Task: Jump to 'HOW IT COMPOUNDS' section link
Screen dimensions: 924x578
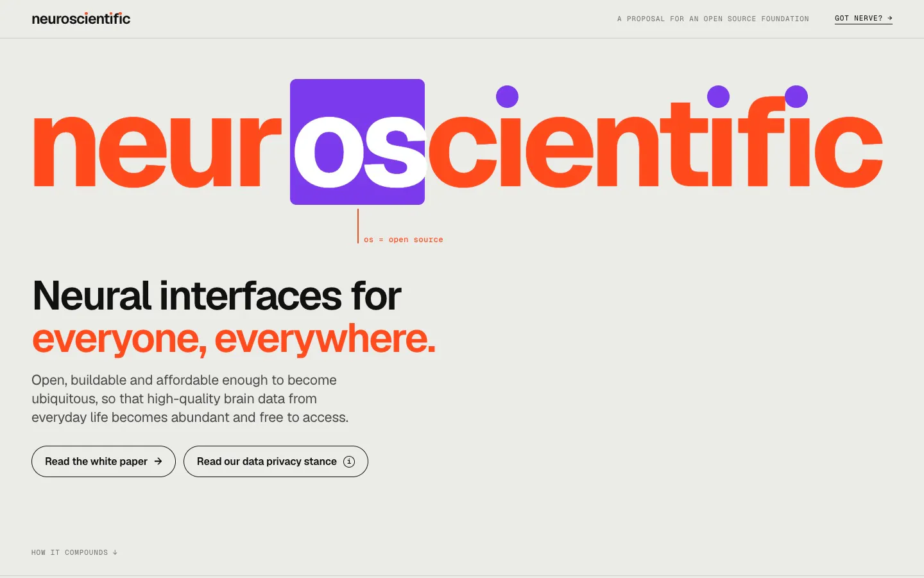Action: point(74,552)
